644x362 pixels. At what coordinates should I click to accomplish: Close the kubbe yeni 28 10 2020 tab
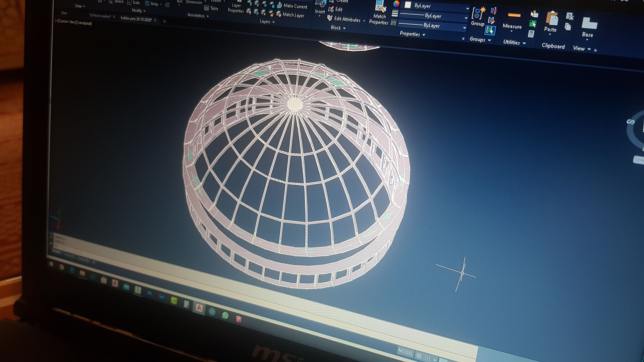click(x=155, y=20)
